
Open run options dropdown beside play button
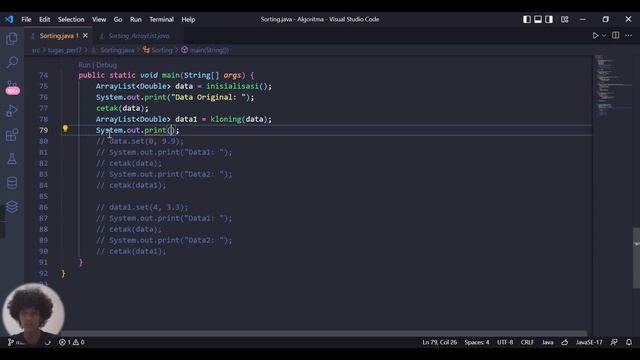pos(604,36)
